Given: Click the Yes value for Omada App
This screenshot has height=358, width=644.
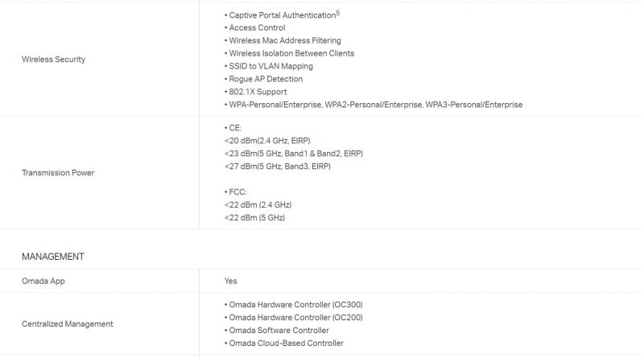Looking at the screenshot, I should coord(230,281).
